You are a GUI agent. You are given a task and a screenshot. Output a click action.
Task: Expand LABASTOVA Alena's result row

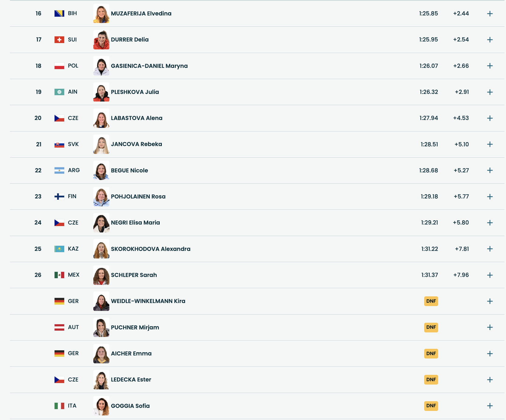coord(490,118)
